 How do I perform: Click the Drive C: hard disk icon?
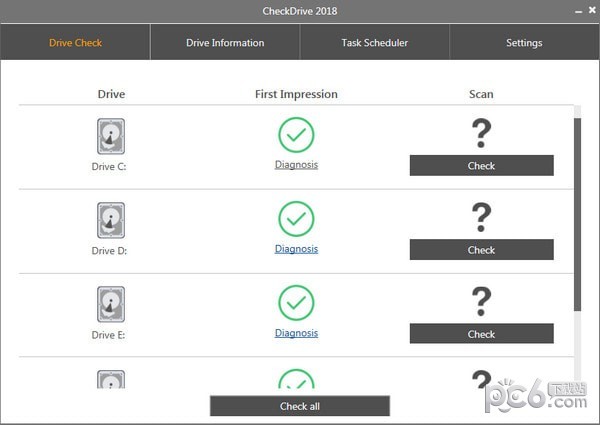(111, 136)
